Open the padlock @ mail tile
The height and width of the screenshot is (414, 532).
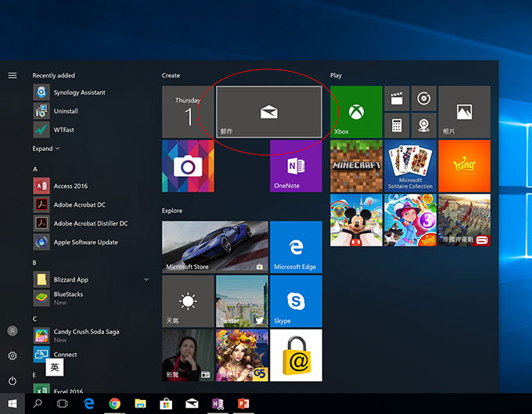(x=296, y=355)
